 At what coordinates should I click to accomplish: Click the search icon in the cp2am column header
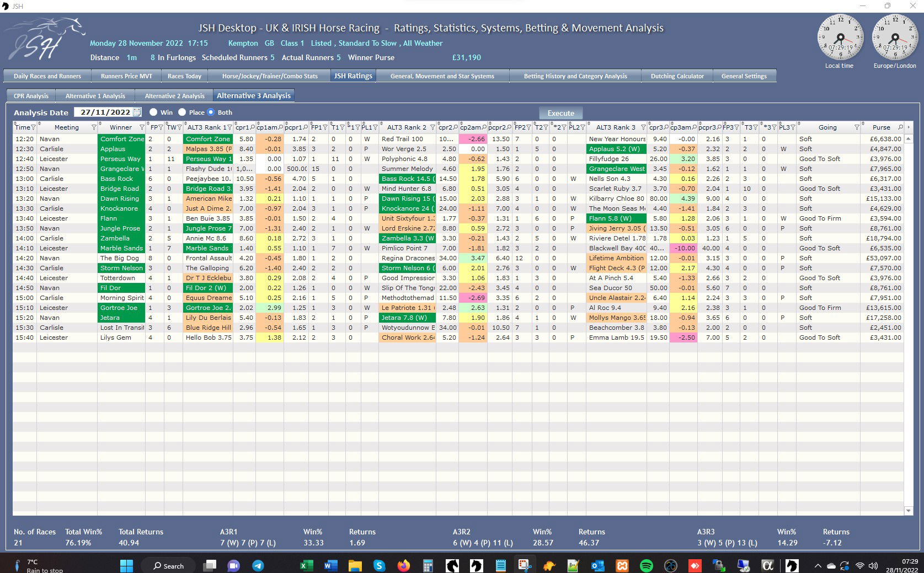click(x=484, y=127)
